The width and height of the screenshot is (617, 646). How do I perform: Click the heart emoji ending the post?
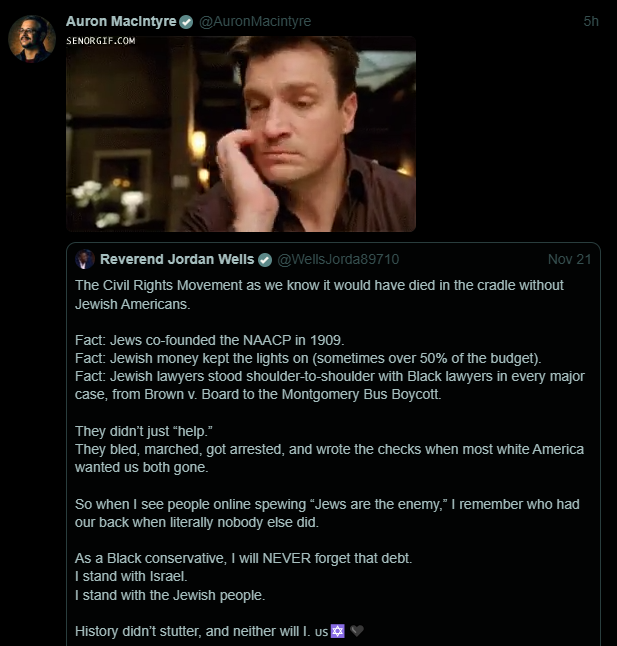click(x=357, y=631)
